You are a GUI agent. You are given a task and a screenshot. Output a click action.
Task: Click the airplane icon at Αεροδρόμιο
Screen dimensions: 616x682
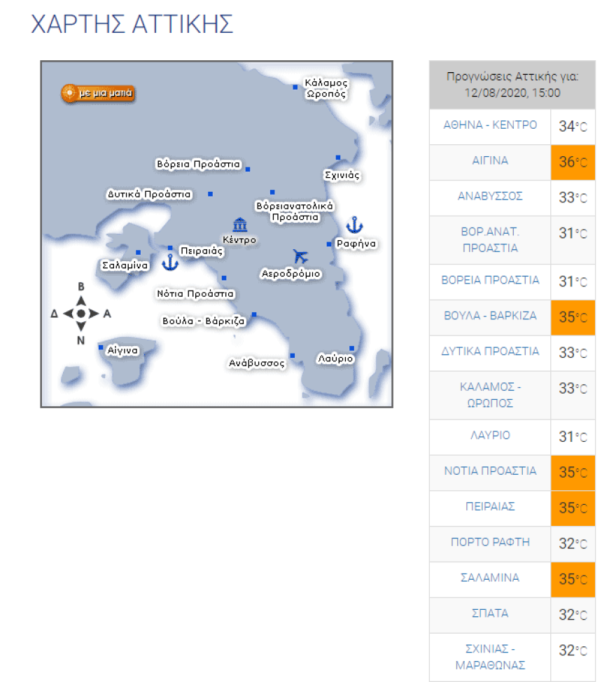[301, 256]
